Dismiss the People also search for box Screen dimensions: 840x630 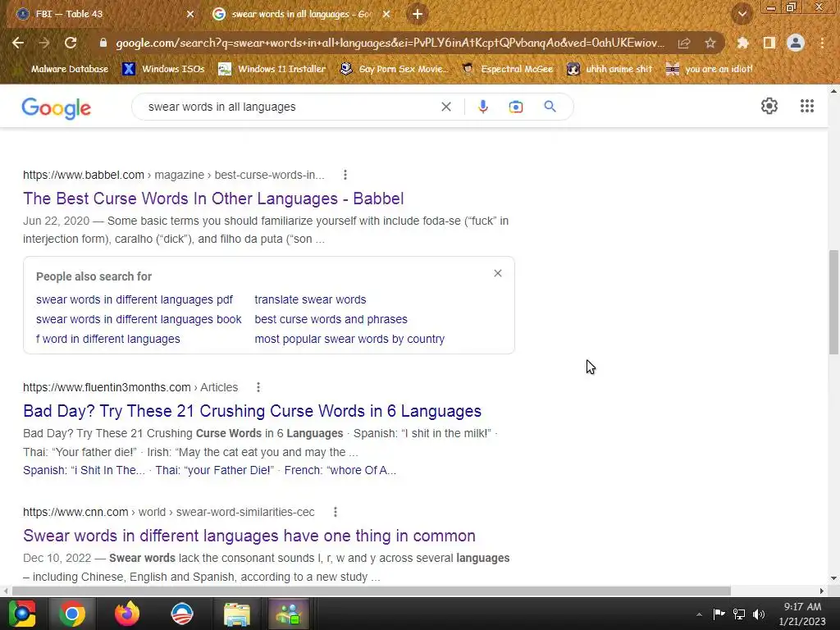click(x=498, y=273)
